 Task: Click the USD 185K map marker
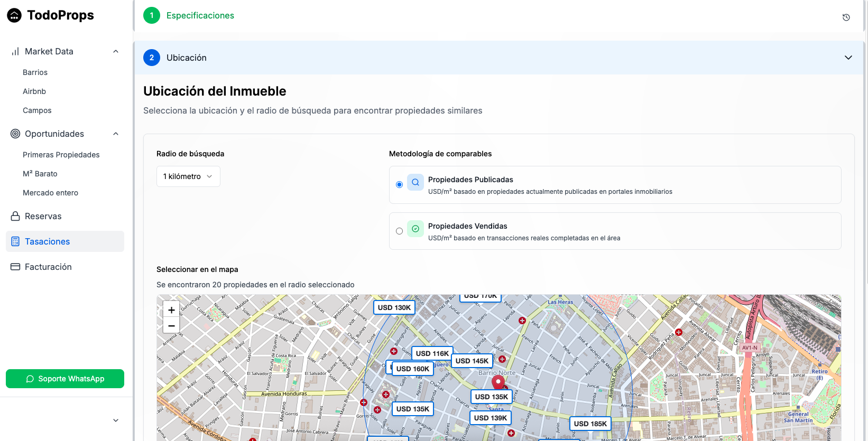tap(590, 424)
